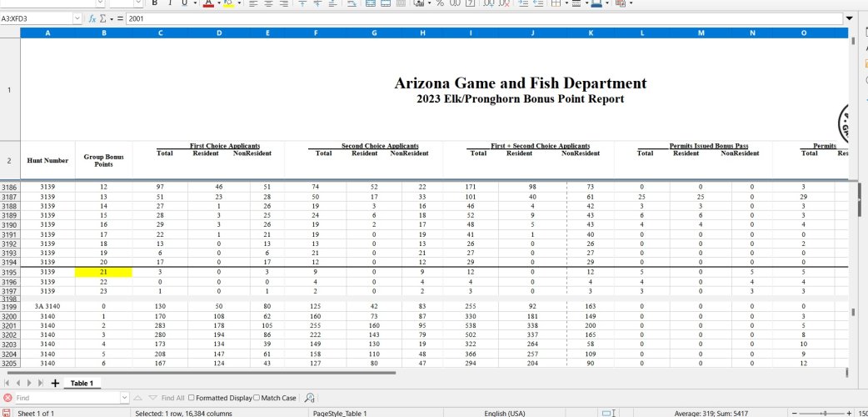Click the Name Box showing A3:XFD3
868x417 pixels.
tap(37, 19)
